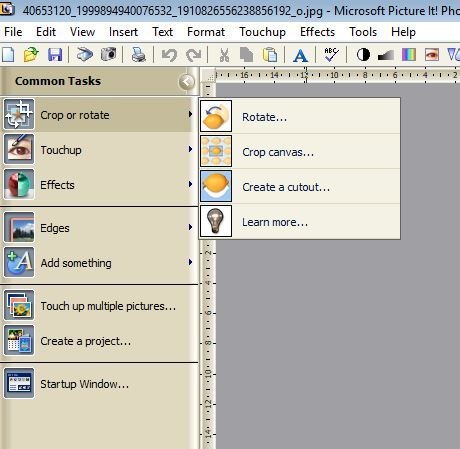
Task: Open the View menu
Action: (x=82, y=32)
